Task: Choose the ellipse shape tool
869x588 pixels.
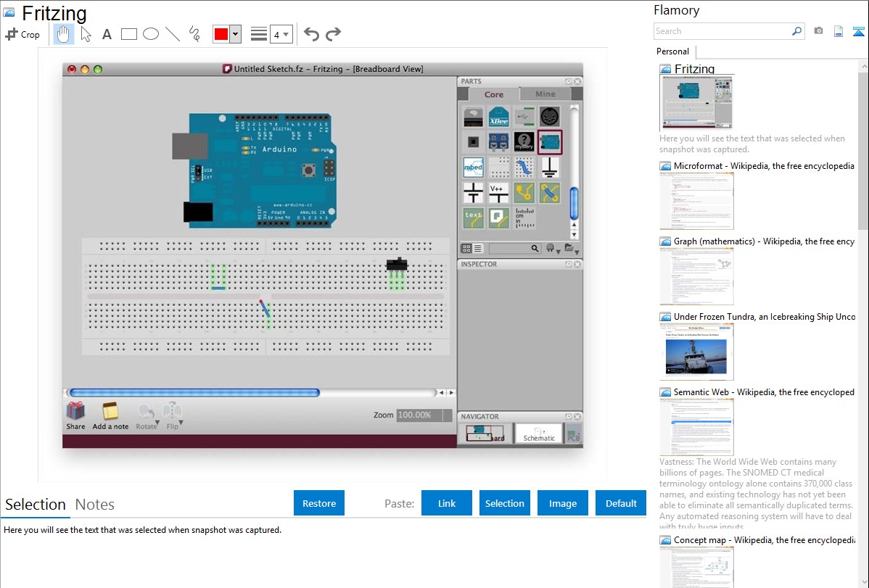Action: pos(151,34)
